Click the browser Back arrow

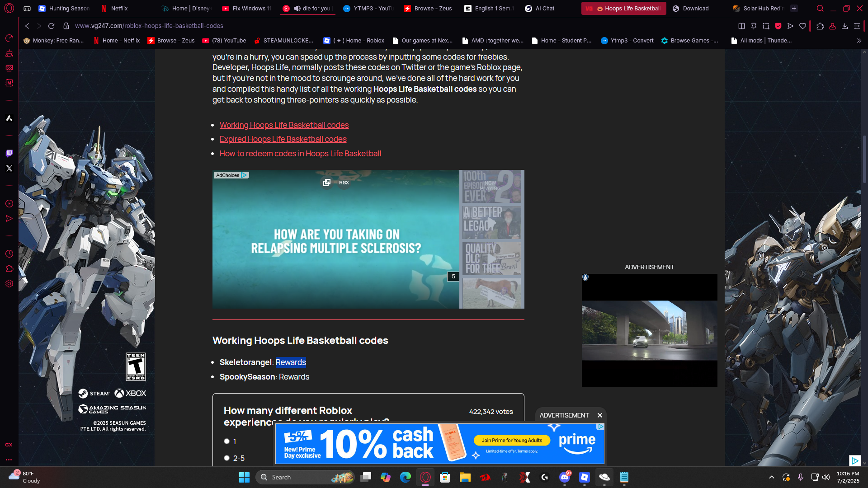(27, 26)
